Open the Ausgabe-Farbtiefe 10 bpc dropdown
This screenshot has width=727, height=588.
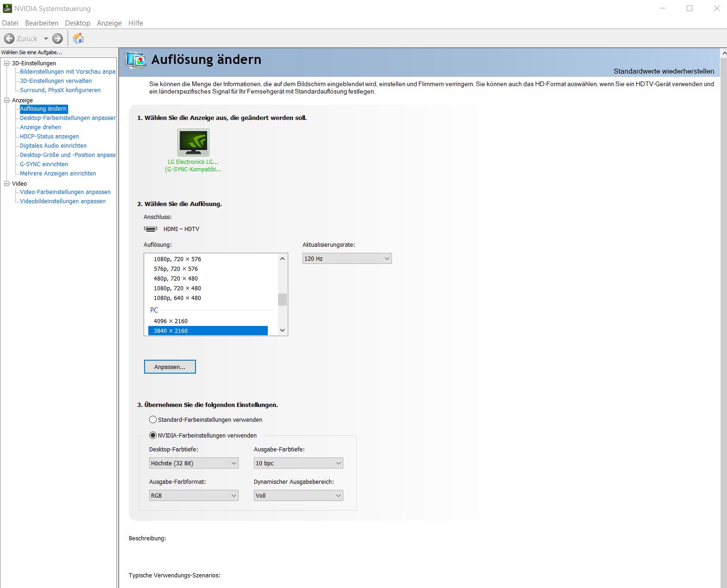[298, 463]
